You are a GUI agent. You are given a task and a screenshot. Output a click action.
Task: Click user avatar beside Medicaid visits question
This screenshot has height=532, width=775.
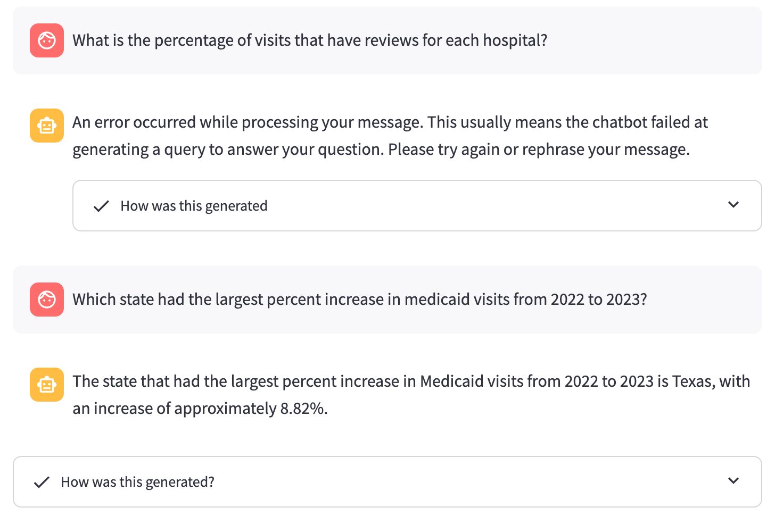point(47,300)
